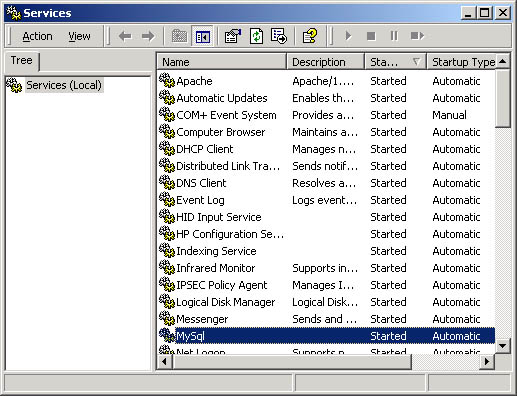Select the DHCP Client service icon
This screenshot has height=396, width=517.
(167, 149)
